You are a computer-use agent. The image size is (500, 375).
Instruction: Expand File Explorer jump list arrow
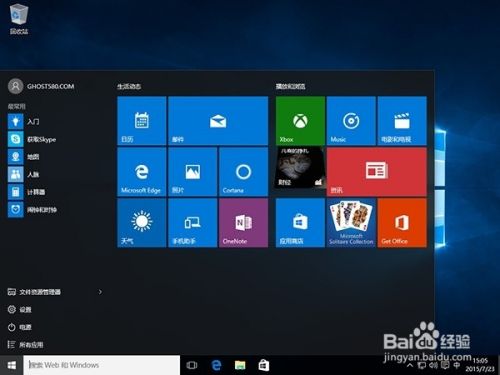tap(100, 292)
